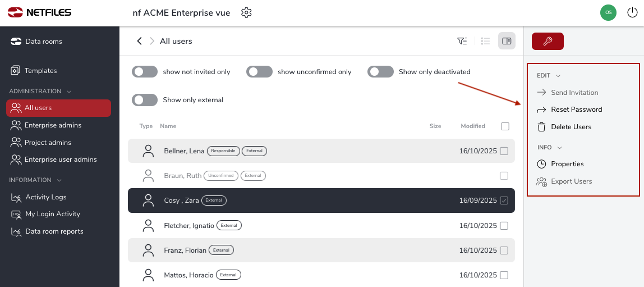Go to Activity Logs
Screen dimensions: 644x287
(x=45, y=197)
